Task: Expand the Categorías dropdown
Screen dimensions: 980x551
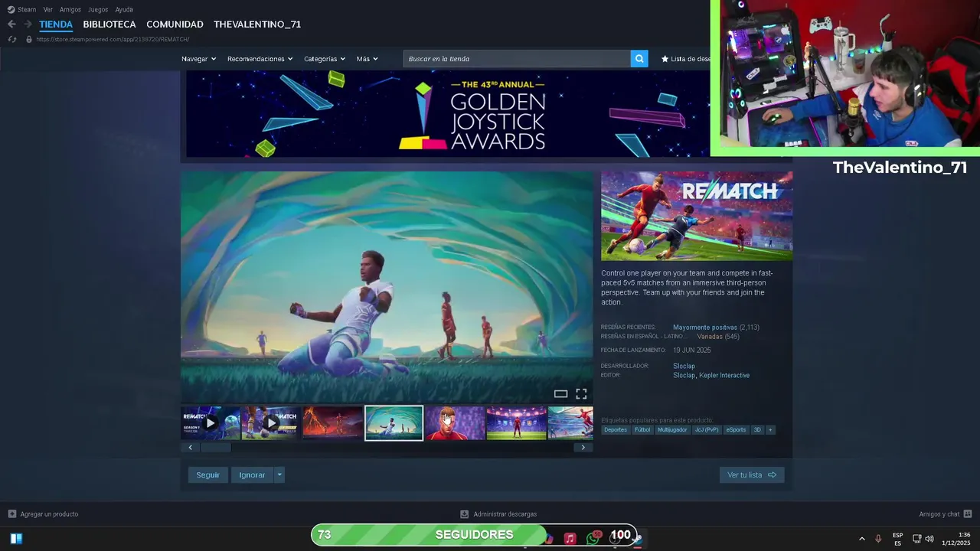Action: click(325, 59)
